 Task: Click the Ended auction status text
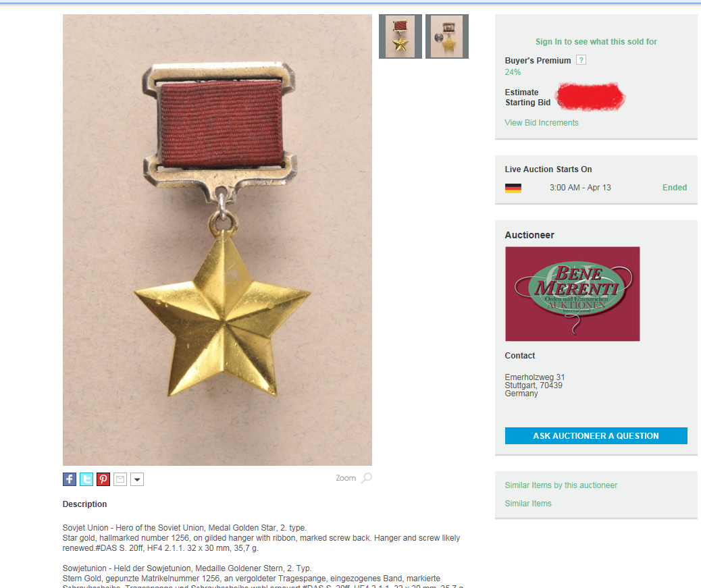(674, 188)
